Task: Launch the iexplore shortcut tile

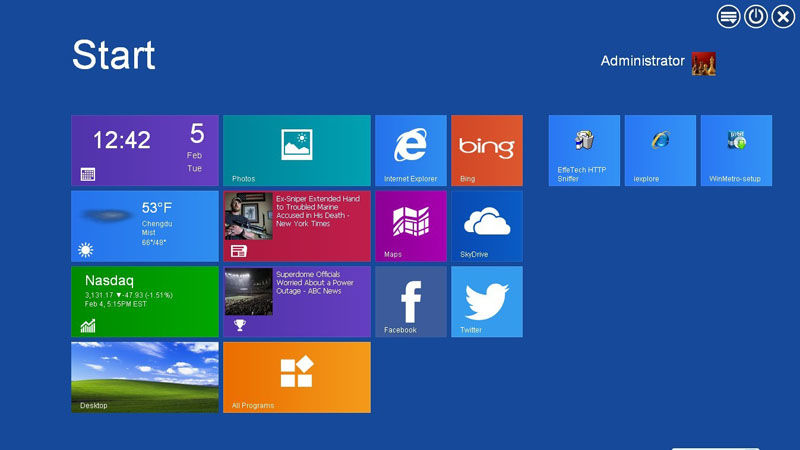Action: click(660, 151)
